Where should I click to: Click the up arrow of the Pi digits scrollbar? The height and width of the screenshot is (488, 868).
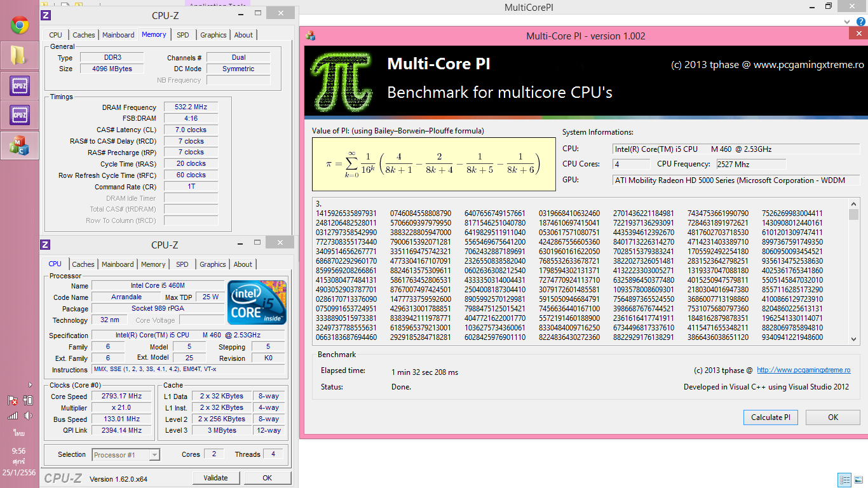[853, 204]
